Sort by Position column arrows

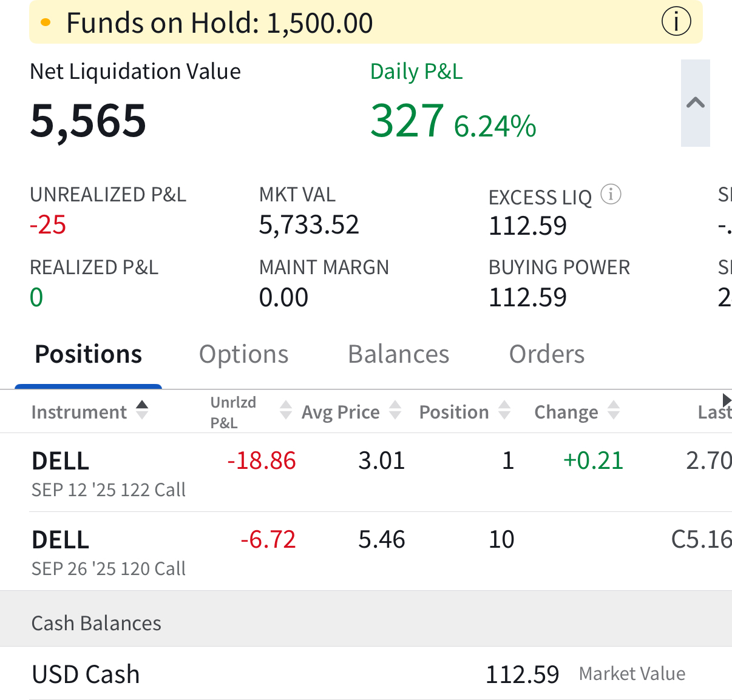point(504,411)
